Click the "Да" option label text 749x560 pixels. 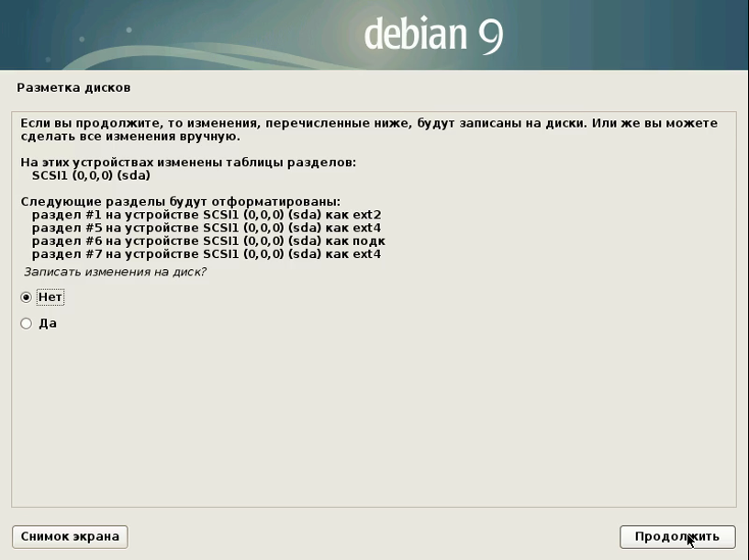tap(48, 323)
